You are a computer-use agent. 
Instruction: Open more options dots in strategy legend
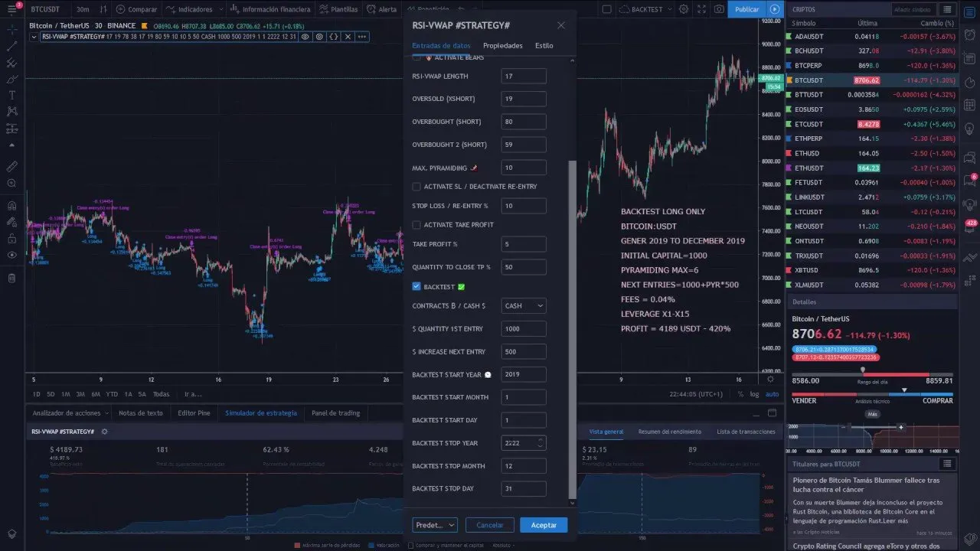362,36
